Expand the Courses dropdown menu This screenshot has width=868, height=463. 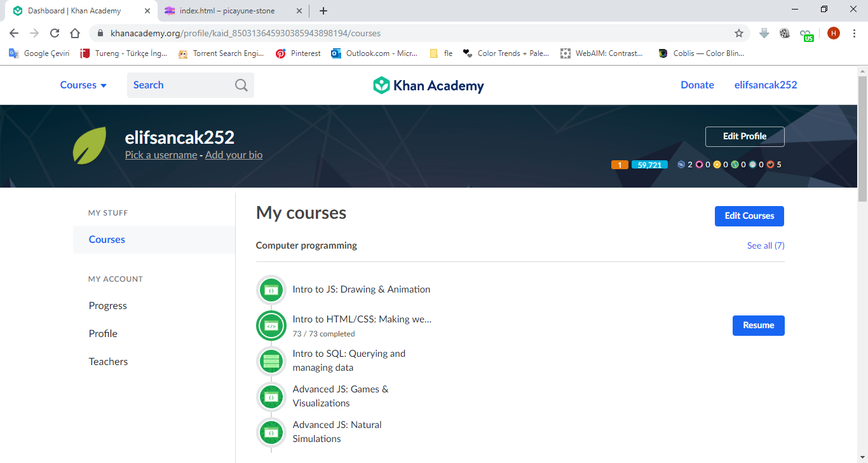[x=83, y=85]
